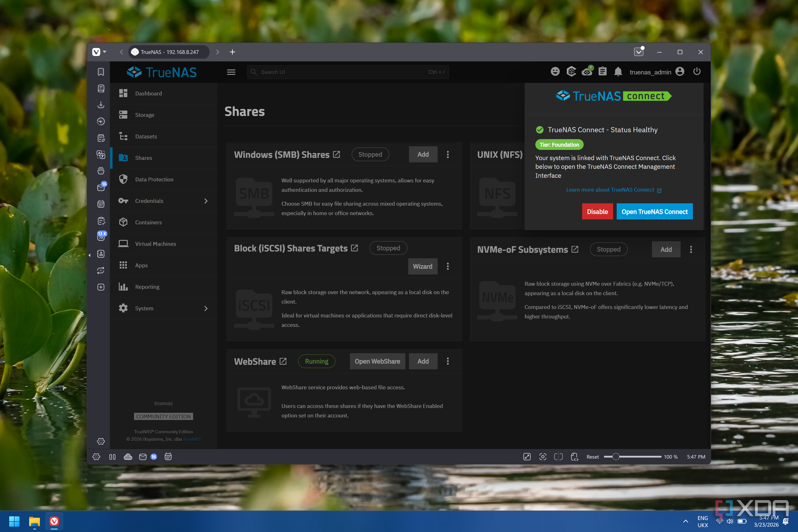Add a Windows SMB share

coord(423,154)
